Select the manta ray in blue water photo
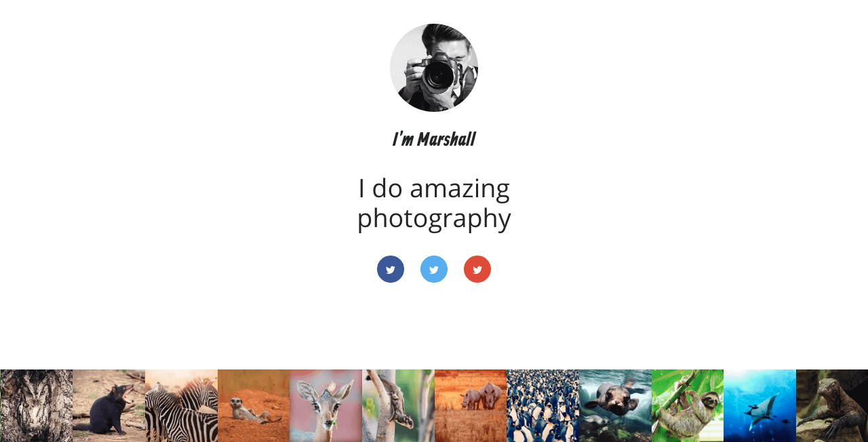 pos(759,405)
